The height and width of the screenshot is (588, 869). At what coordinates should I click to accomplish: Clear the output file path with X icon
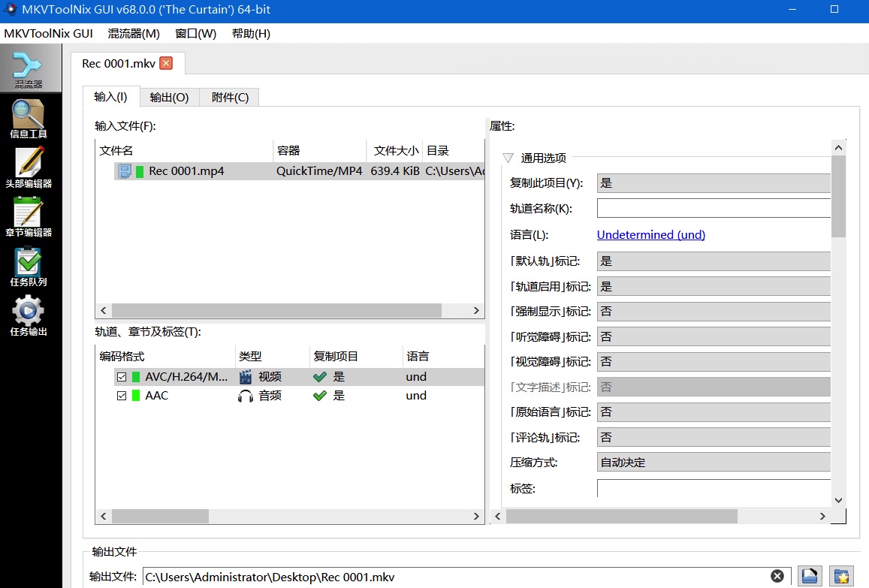[x=777, y=577]
